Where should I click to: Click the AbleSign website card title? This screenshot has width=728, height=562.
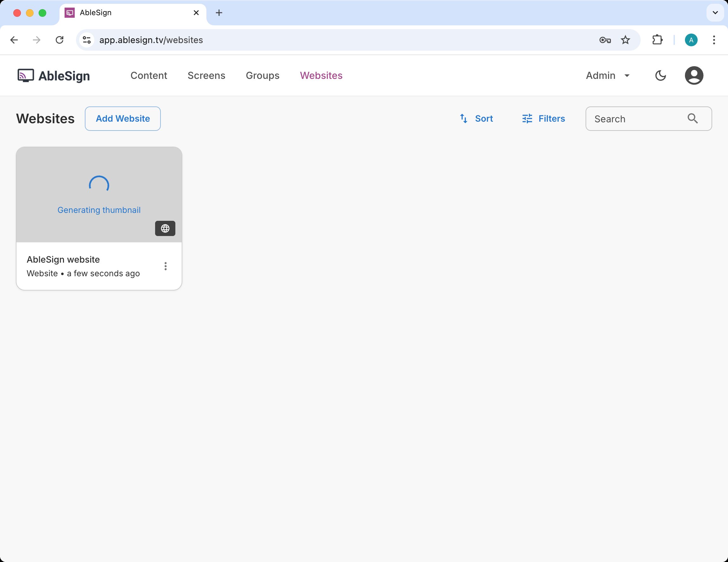pos(63,259)
